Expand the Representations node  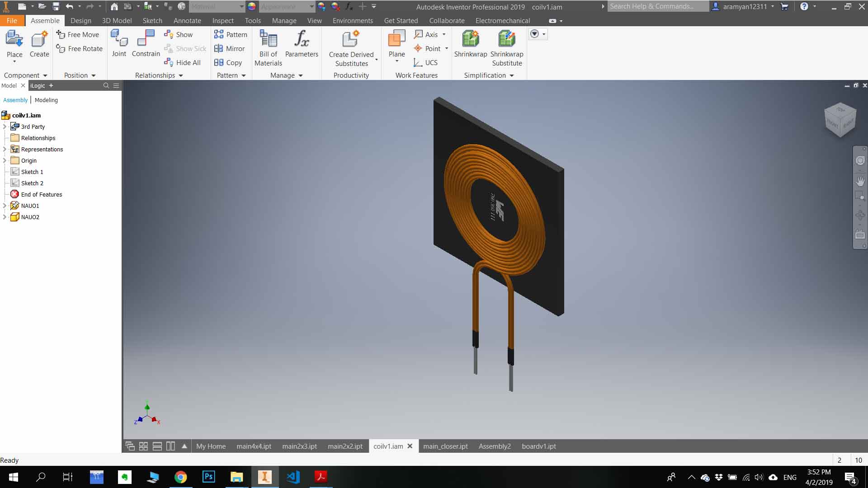tap(5, 149)
